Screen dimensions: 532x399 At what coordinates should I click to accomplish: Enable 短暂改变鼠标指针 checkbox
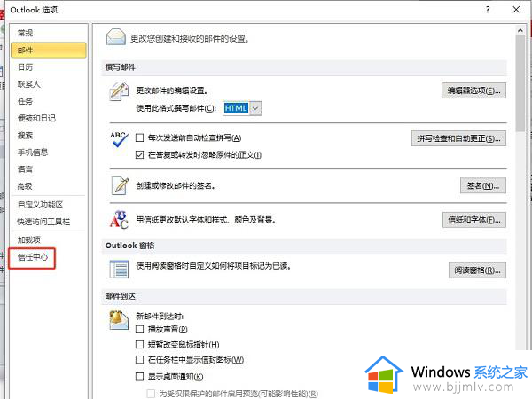pyautogui.click(x=139, y=345)
